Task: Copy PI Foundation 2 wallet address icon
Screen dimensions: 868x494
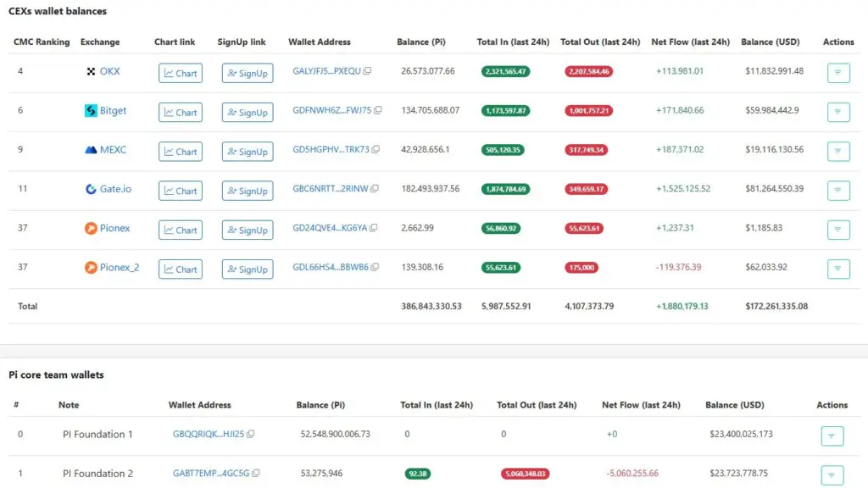Action: click(256, 474)
